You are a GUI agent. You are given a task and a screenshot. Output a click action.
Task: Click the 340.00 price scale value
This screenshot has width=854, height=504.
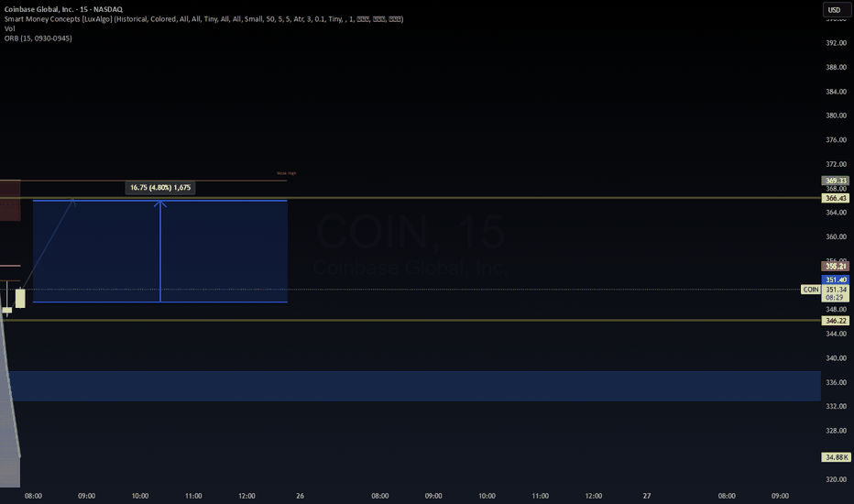836,358
